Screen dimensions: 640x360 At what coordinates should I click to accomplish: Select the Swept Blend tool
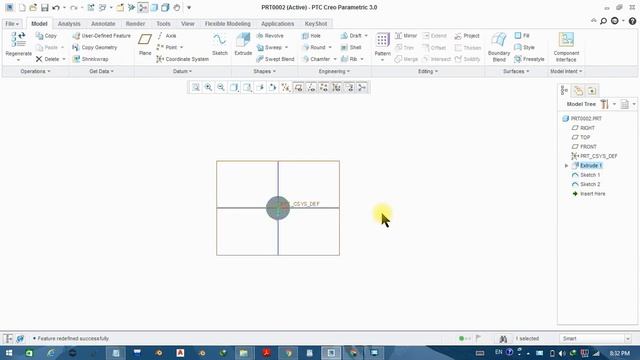(x=275, y=59)
